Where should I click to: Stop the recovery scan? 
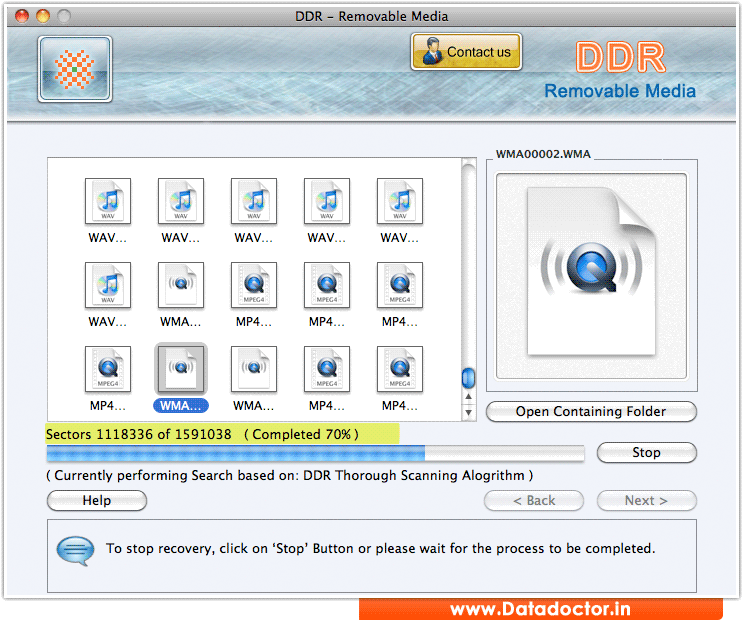click(646, 453)
